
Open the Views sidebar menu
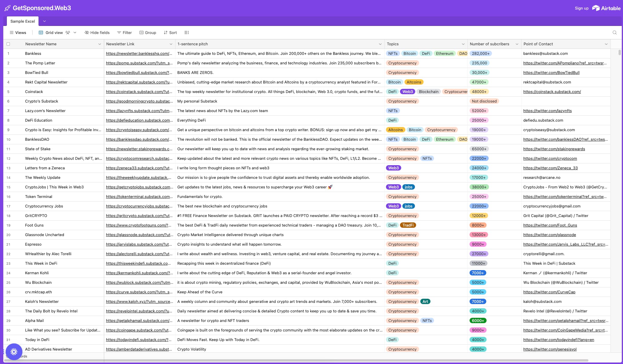[x=18, y=32]
